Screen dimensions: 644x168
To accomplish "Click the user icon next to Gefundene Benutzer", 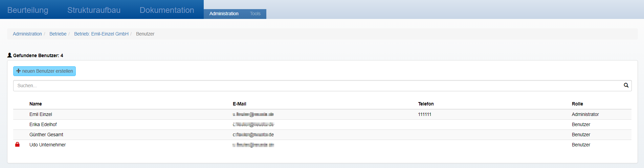I will pyautogui.click(x=9, y=55).
